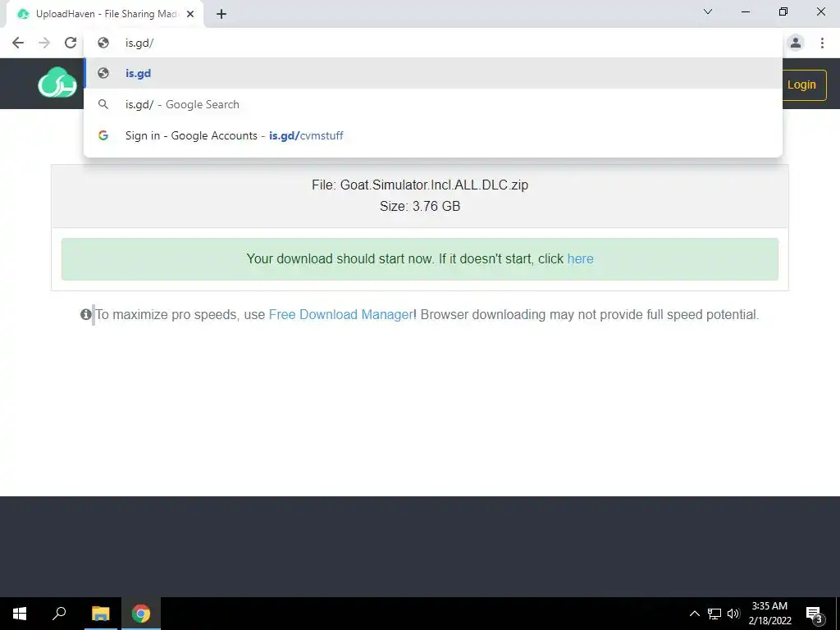Click the file name Goat.Simulator.Incl.ALL.DLC.zip text
The image size is (840, 630).
click(434, 185)
